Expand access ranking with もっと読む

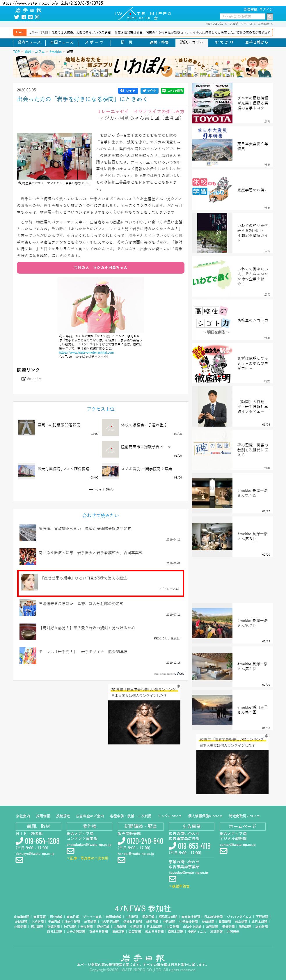101,489
